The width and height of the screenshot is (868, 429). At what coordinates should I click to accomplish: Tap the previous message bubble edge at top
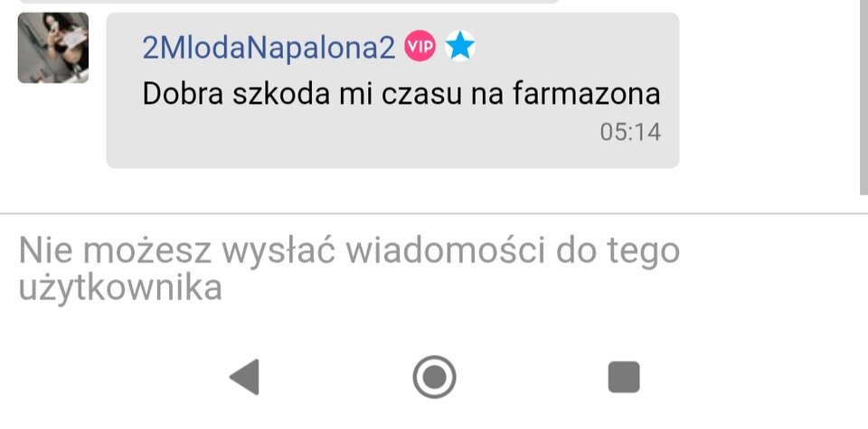tap(288, 2)
